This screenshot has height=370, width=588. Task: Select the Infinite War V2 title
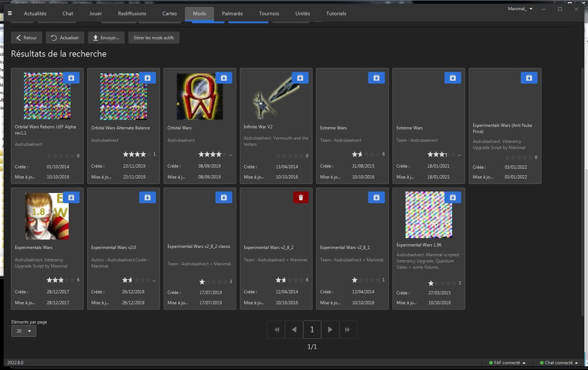tap(258, 127)
